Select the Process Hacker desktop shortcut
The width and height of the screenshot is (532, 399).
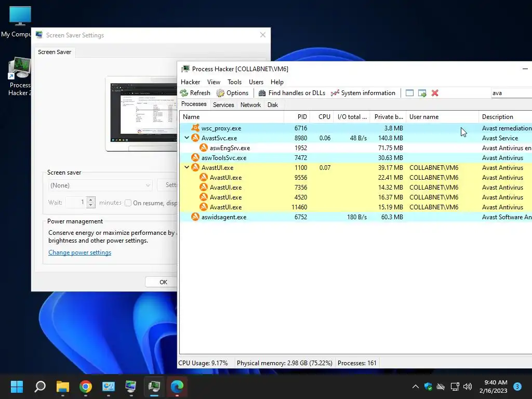point(20,77)
